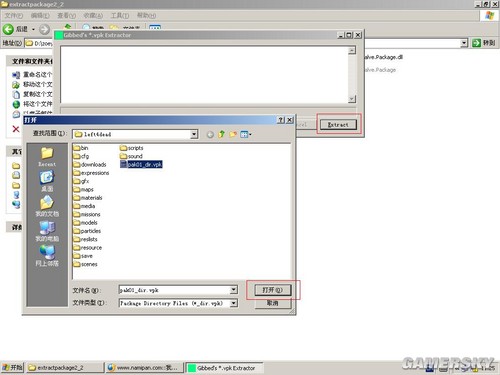Select the Desktop shortcut in sidebar
This screenshot has height=375, width=500.
coord(47,181)
